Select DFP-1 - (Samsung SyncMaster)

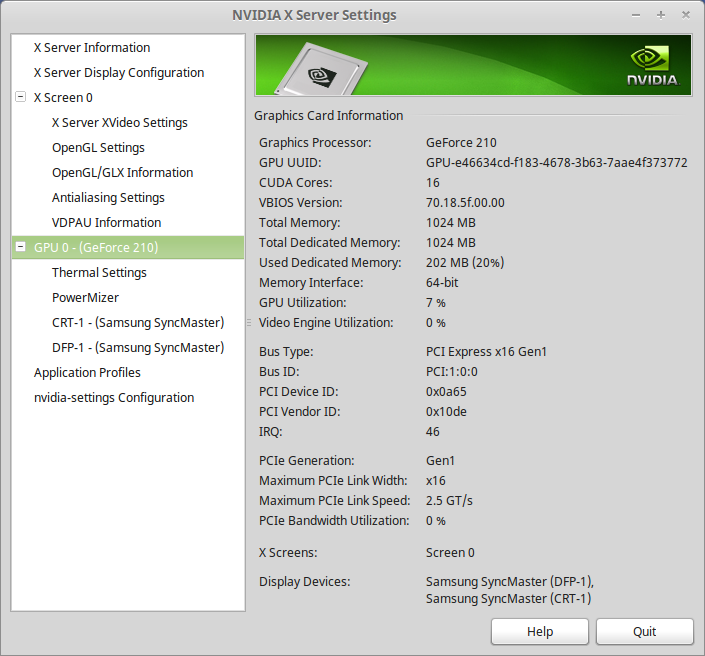point(138,348)
